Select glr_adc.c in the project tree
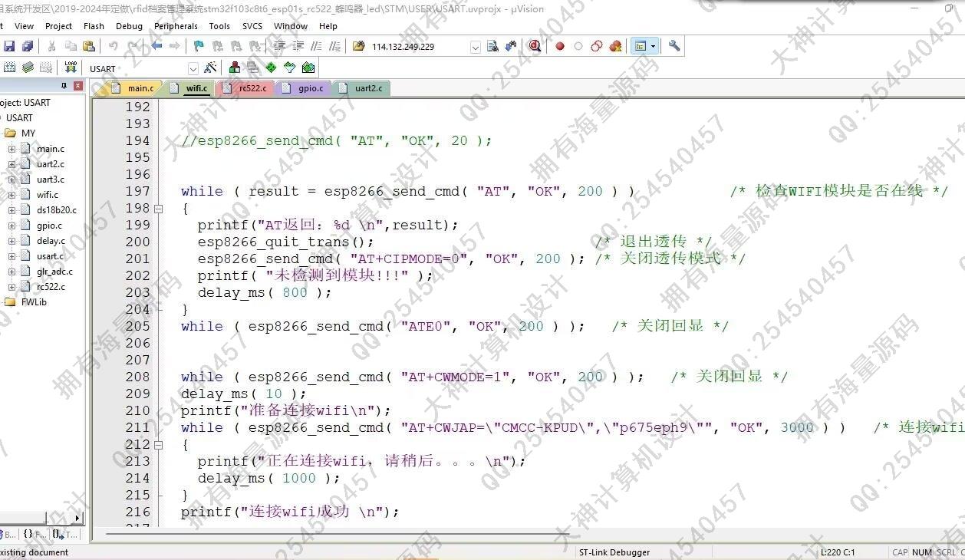Viewport: 965px width, 560px height. click(x=54, y=272)
